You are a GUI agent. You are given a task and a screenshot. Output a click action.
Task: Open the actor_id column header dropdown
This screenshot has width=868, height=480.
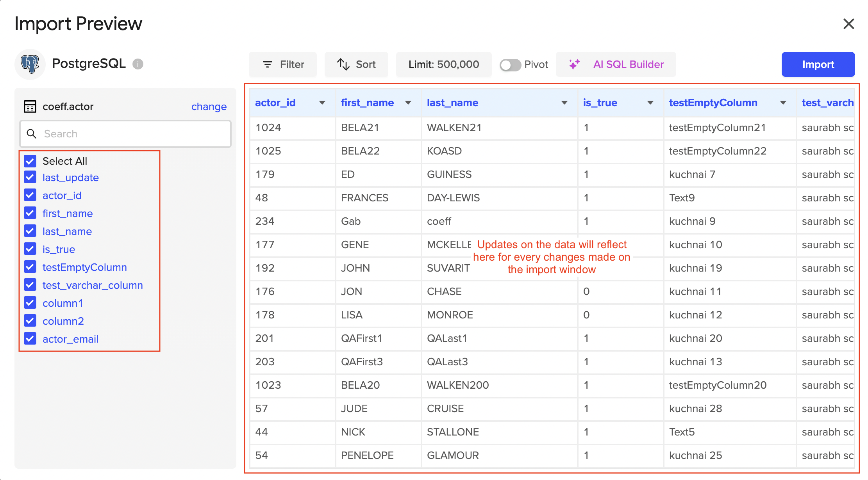322,103
